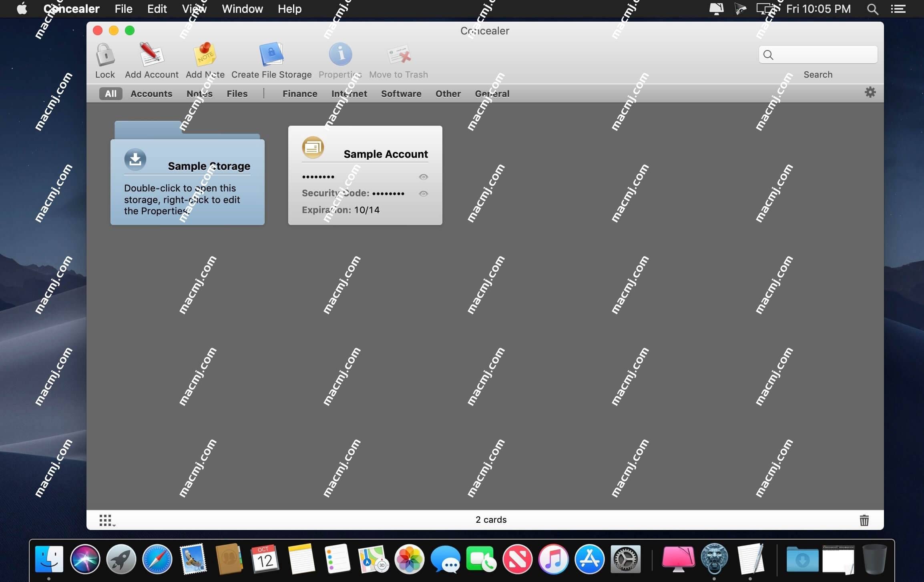Select the Sample Account card
Screen dimensions: 924x582
pos(365,175)
